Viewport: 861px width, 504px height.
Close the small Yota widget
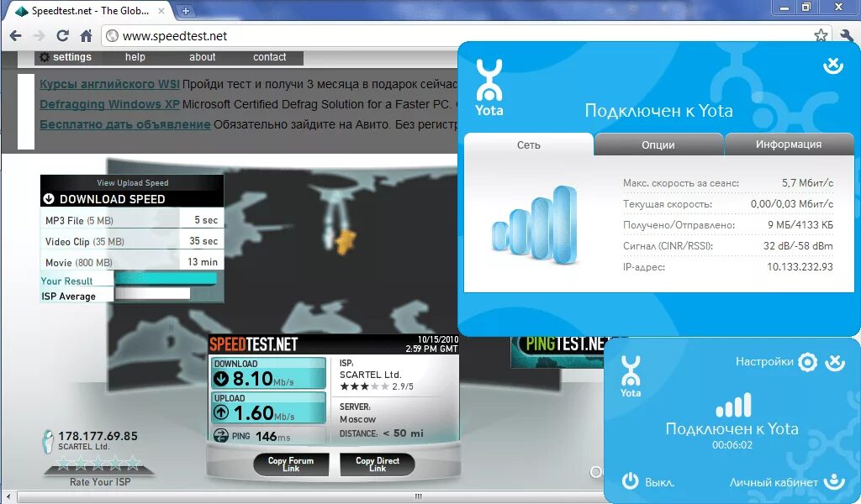pos(835,362)
